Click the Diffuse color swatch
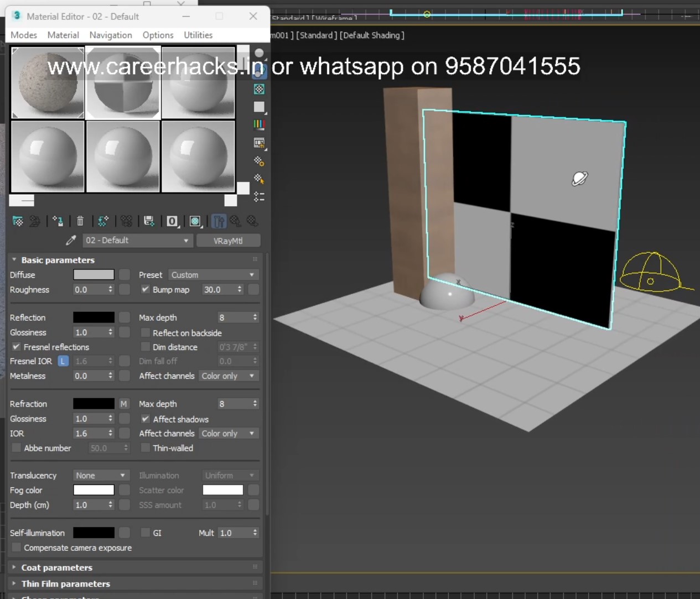 click(94, 275)
